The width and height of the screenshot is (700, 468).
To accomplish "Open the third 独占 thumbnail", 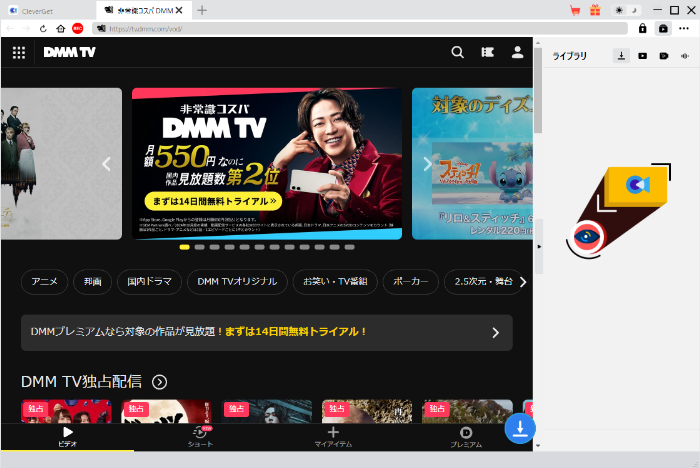I will [x=267, y=411].
